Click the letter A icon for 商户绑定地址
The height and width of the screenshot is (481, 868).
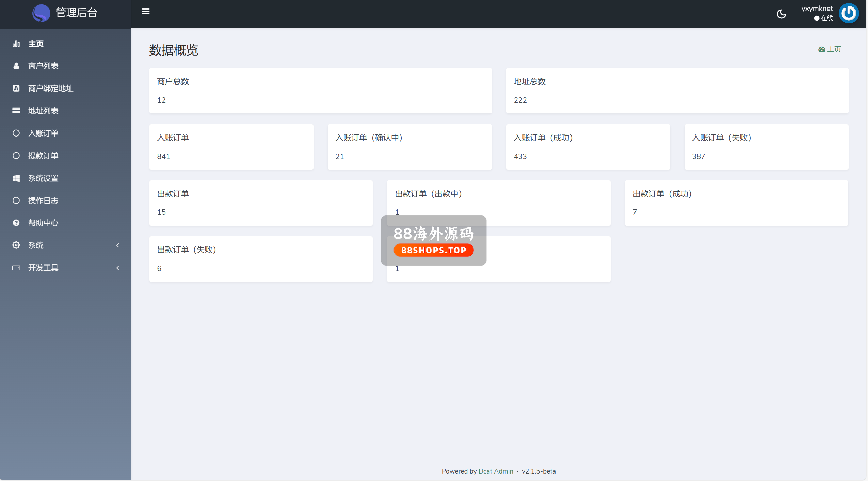click(16, 88)
